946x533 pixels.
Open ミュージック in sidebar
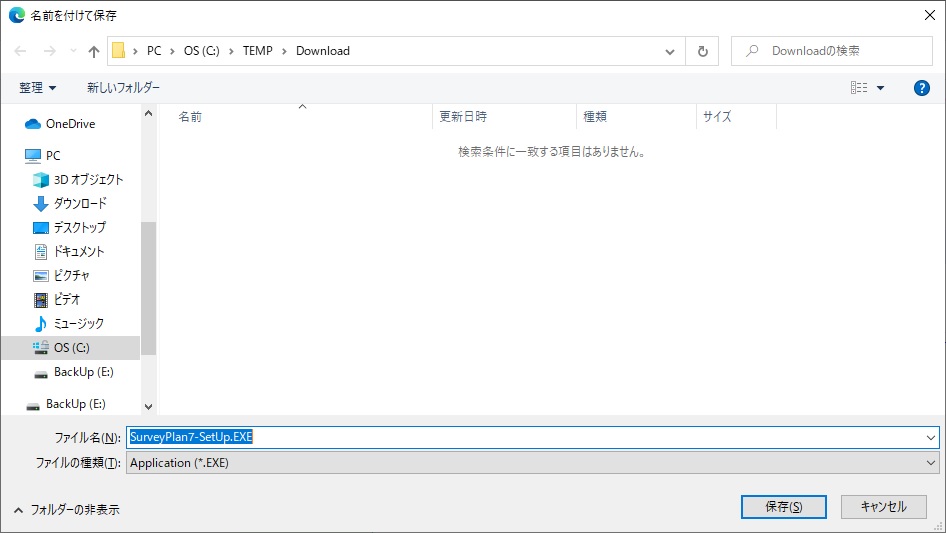[x=78, y=324]
